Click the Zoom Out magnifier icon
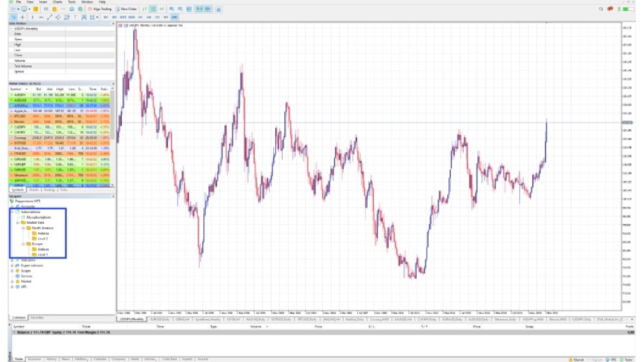644x362 pixels. 180,9
